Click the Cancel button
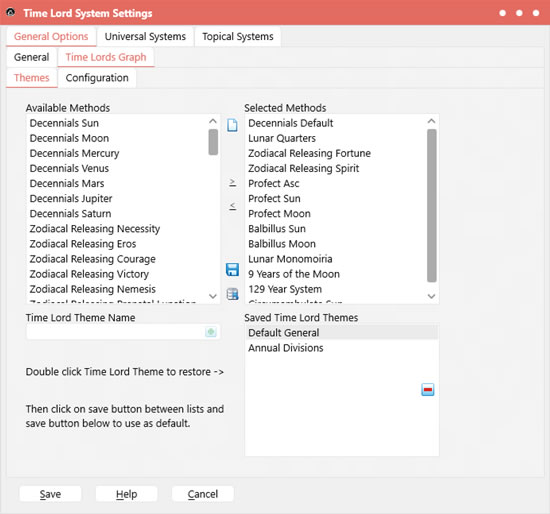Viewport: 550px width, 514px height. [203, 494]
